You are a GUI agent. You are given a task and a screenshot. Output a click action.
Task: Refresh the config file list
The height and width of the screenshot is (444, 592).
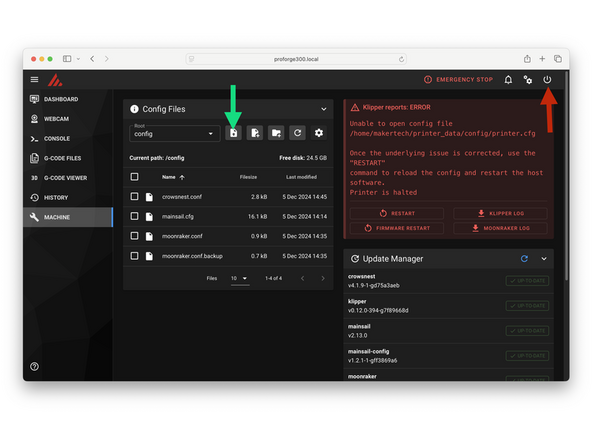[298, 133]
